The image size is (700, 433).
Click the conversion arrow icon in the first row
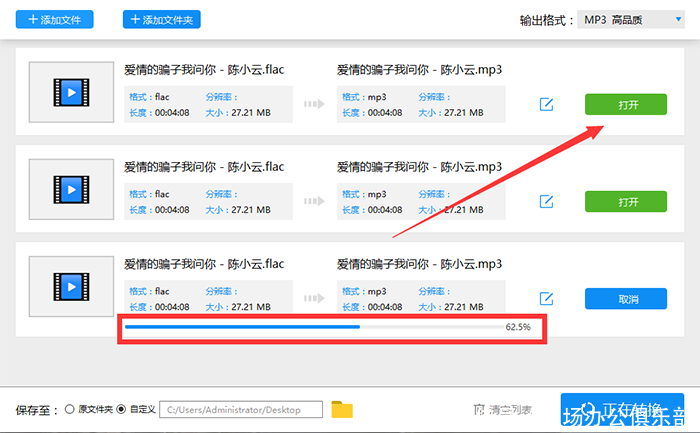(314, 104)
